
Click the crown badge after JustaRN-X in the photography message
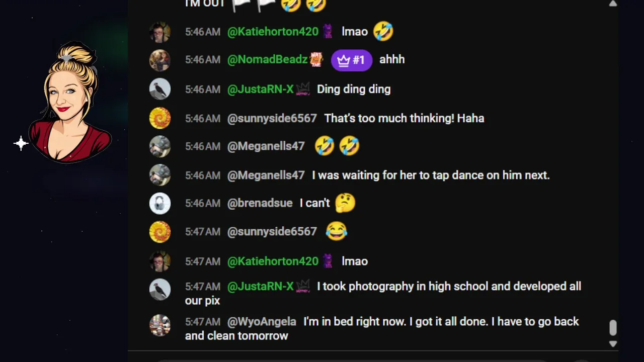(x=303, y=287)
